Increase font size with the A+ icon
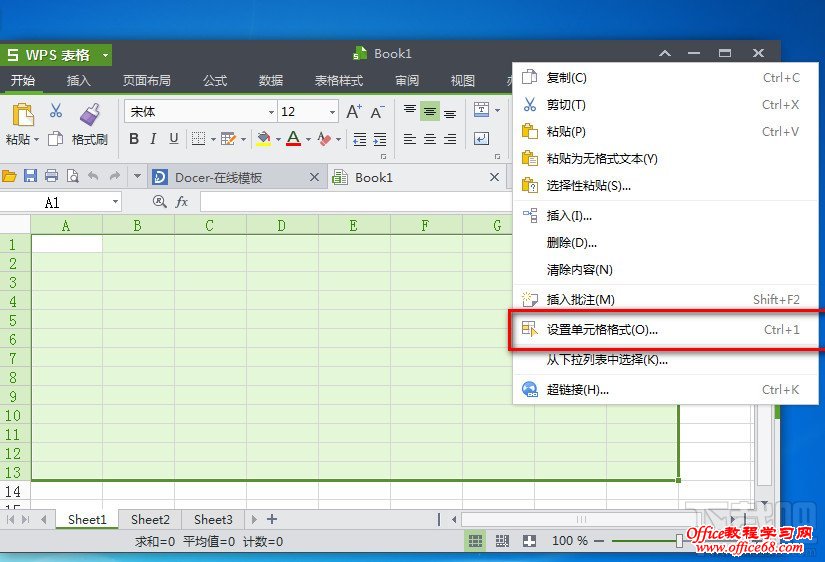825x562 pixels. 354,112
